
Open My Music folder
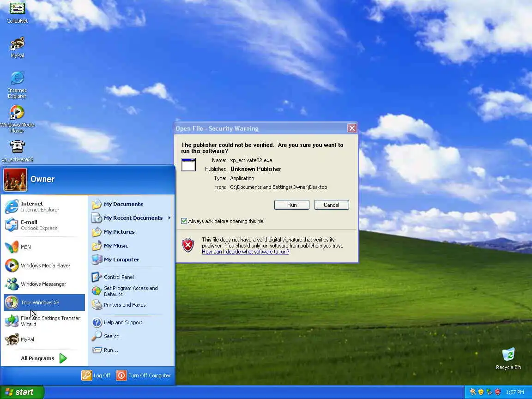(131, 246)
